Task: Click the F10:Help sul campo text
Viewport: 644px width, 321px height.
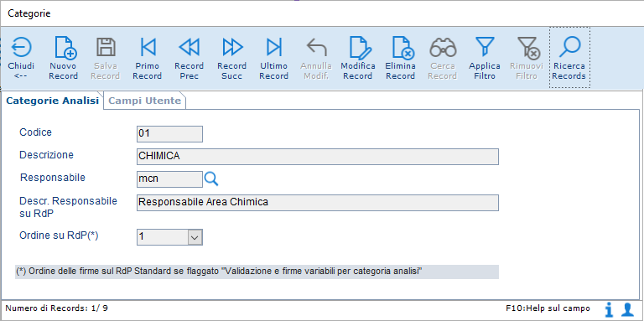Action: (x=548, y=308)
